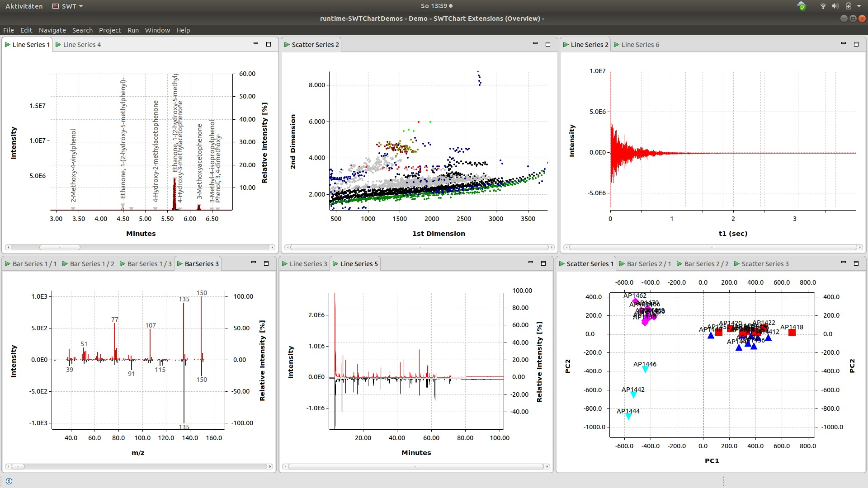Open the SWT application dropdown
Screen dimensions: 868x488
coord(68,6)
